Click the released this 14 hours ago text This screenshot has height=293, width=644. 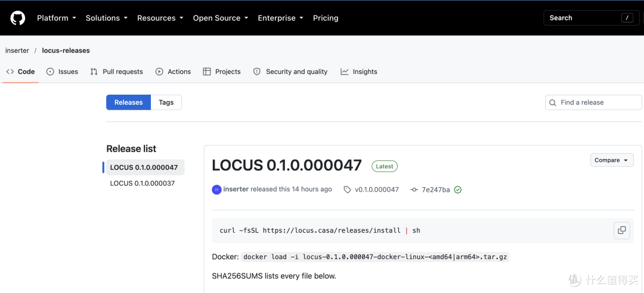(x=291, y=189)
